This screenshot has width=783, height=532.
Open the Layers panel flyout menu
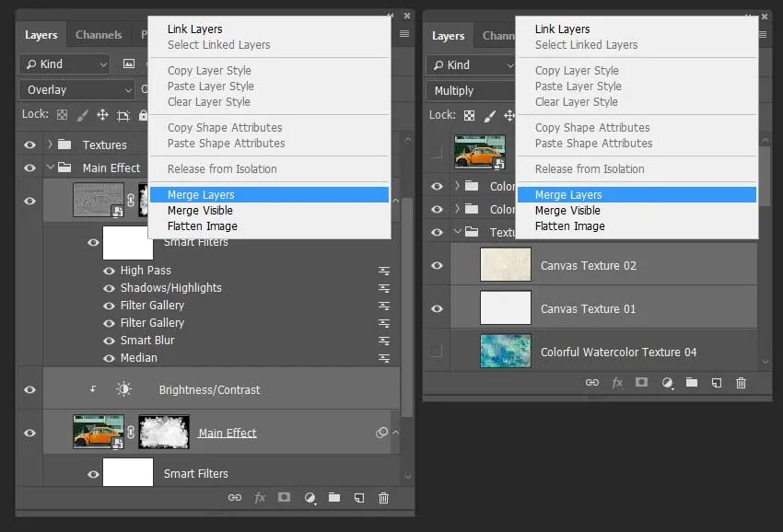pos(403,33)
